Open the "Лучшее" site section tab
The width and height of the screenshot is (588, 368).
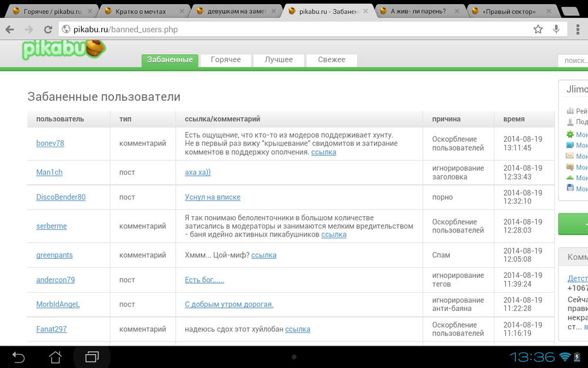279,60
